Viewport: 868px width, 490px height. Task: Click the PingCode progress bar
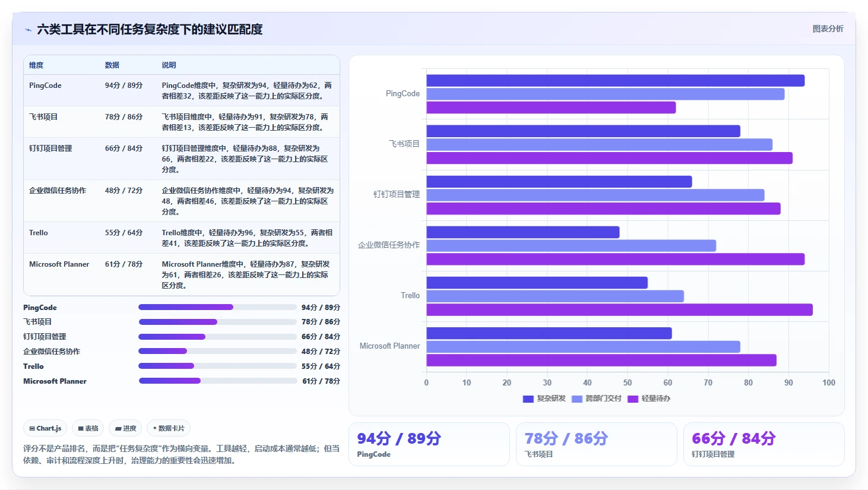[x=217, y=307]
